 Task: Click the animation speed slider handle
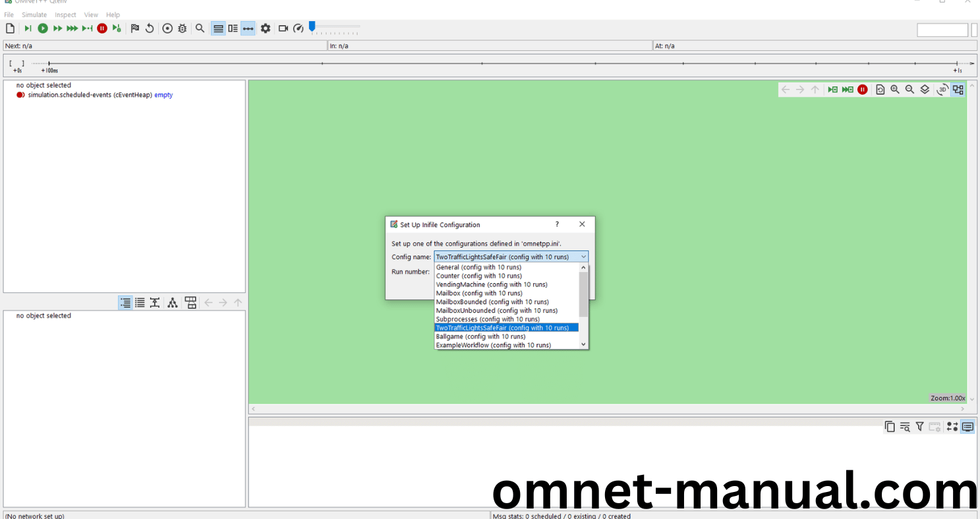[312, 26]
